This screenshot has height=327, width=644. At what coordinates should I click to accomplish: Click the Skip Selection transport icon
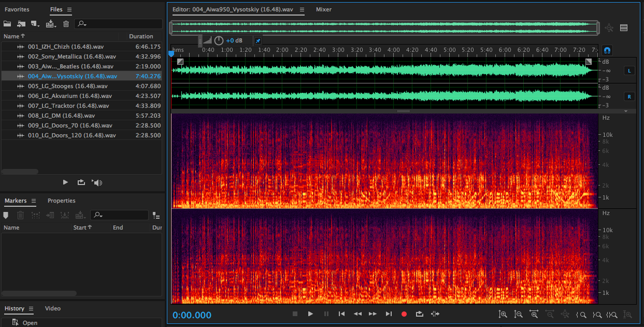[435, 314]
